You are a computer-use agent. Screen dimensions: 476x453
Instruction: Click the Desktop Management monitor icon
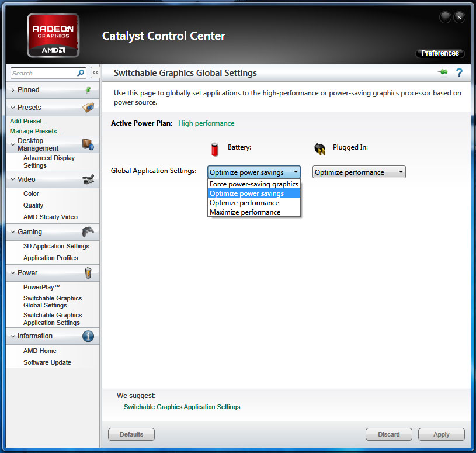(x=88, y=144)
